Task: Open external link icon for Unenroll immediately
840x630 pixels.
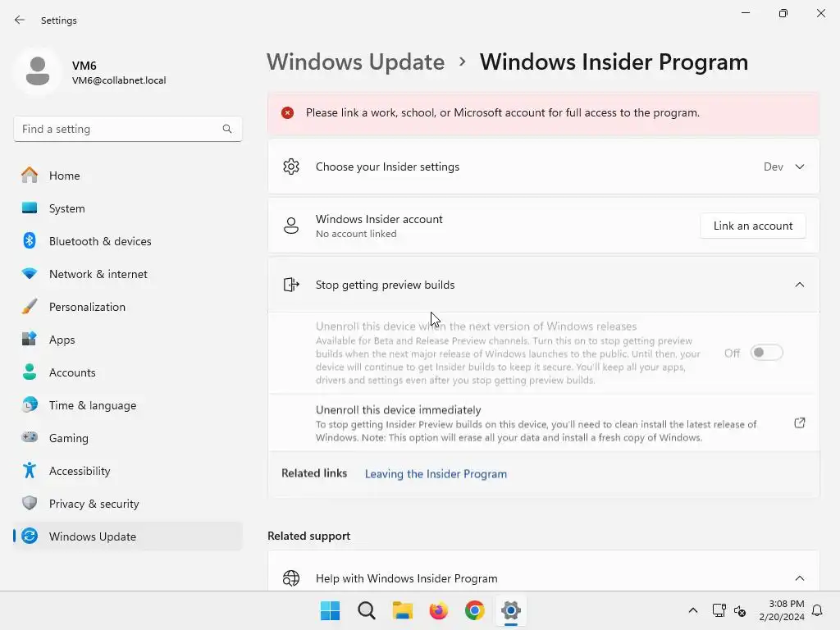Action: point(799,423)
